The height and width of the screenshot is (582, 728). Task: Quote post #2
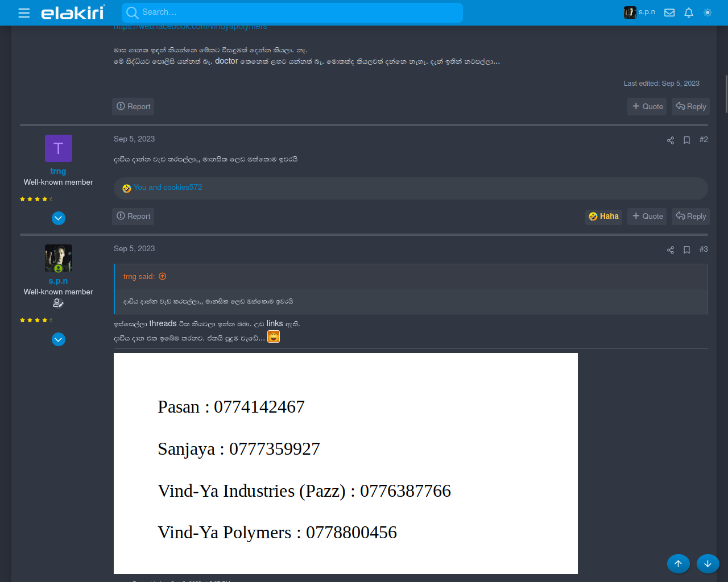pos(647,216)
